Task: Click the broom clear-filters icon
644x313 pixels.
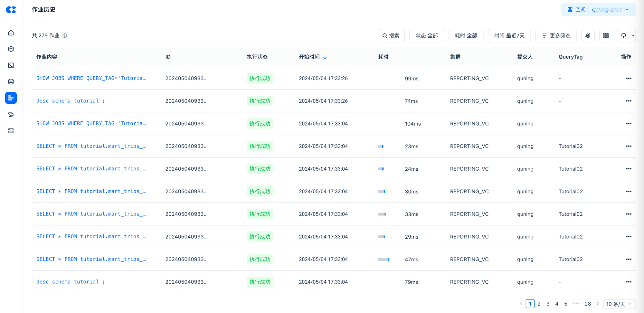Action: coord(588,36)
